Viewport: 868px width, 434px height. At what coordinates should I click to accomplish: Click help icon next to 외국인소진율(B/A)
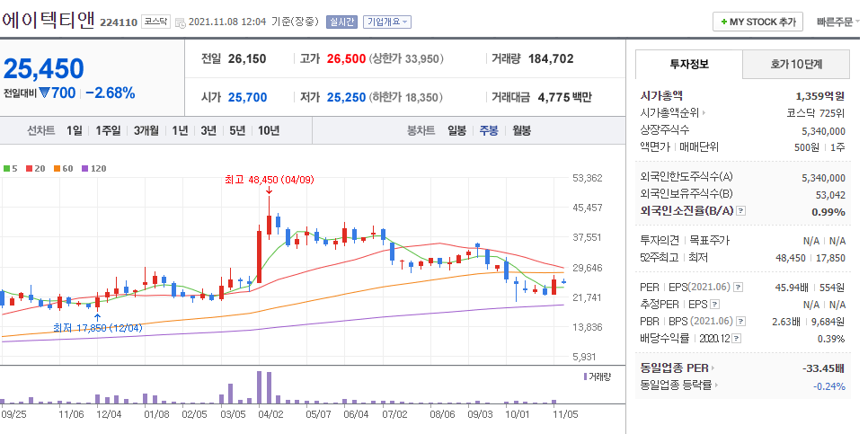pos(741,211)
